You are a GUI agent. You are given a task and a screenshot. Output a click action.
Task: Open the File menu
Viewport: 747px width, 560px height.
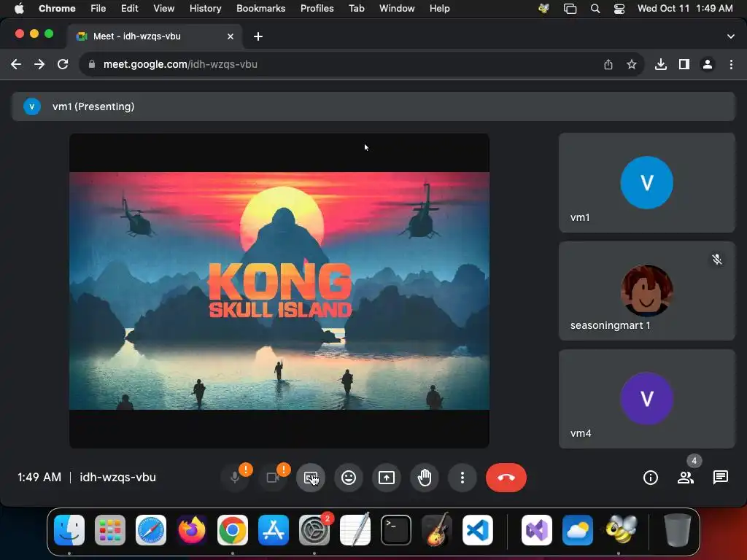[98, 9]
